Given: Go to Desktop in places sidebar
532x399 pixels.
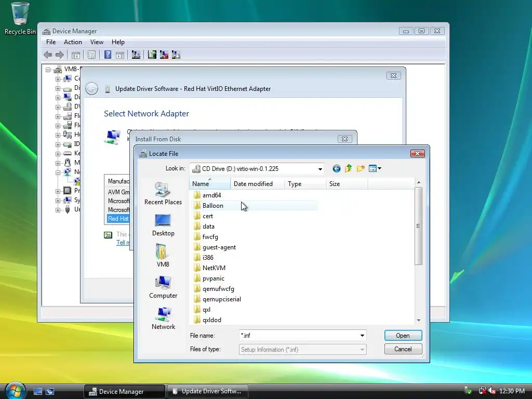Looking at the screenshot, I should point(163,225).
